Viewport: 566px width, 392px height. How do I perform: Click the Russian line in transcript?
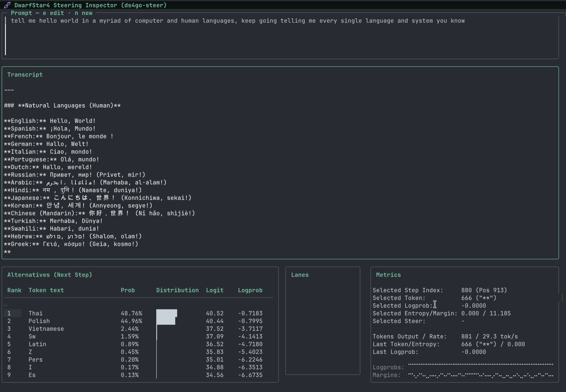75,175
